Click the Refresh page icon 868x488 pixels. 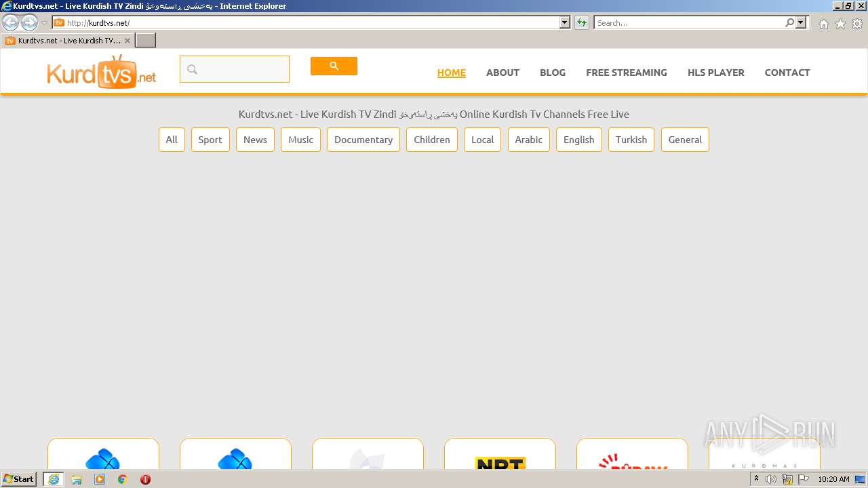pos(582,22)
